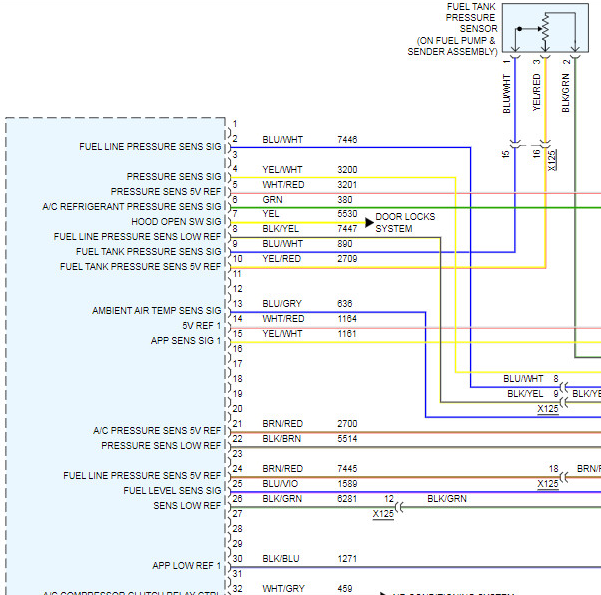
Task: Select the 'DOOR LOCKS SYSTEM' reference text
Action: [x=405, y=223]
